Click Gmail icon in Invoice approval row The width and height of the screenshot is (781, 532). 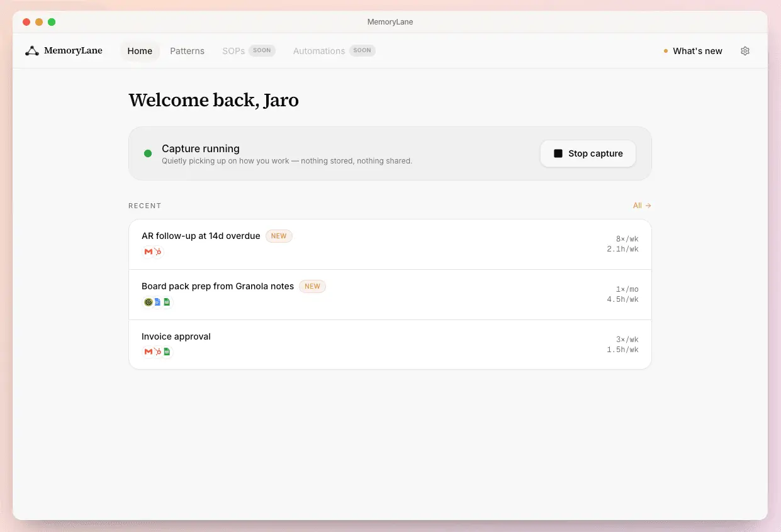[149, 352]
